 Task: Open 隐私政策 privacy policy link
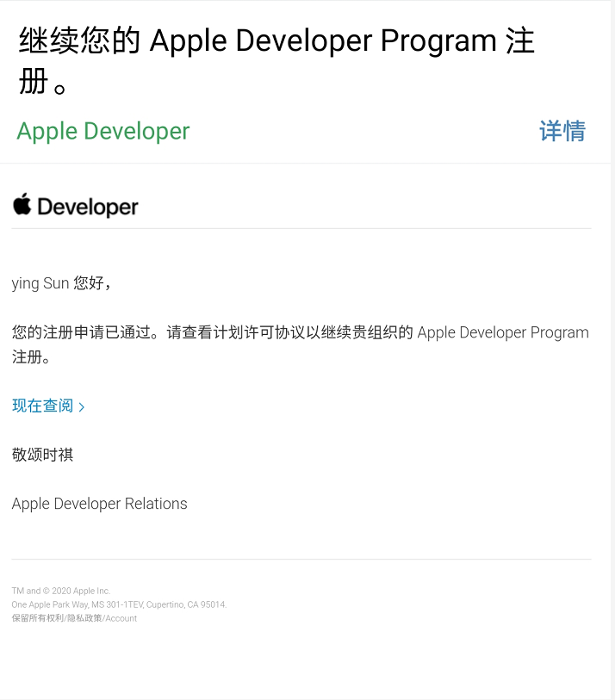[x=84, y=618]
